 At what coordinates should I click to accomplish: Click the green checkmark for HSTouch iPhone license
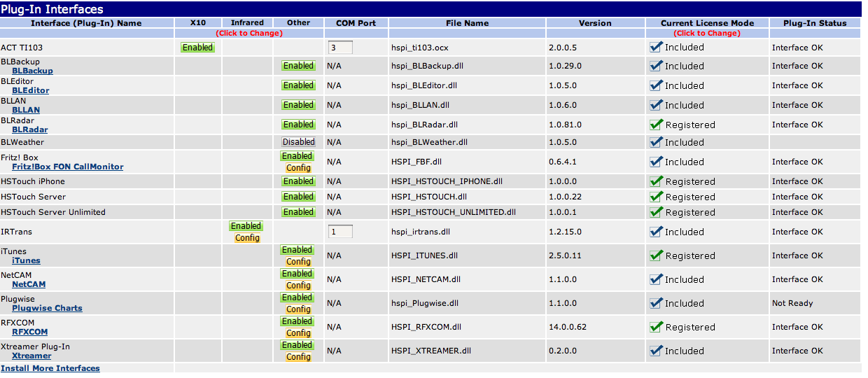pos(656,181)
